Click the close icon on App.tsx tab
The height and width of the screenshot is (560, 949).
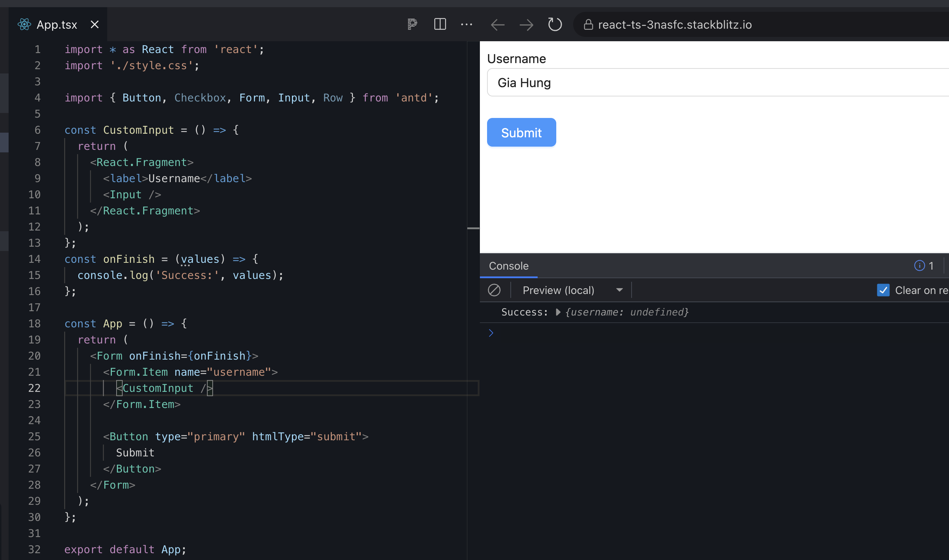pyautogui.click(x=95, y=25)
